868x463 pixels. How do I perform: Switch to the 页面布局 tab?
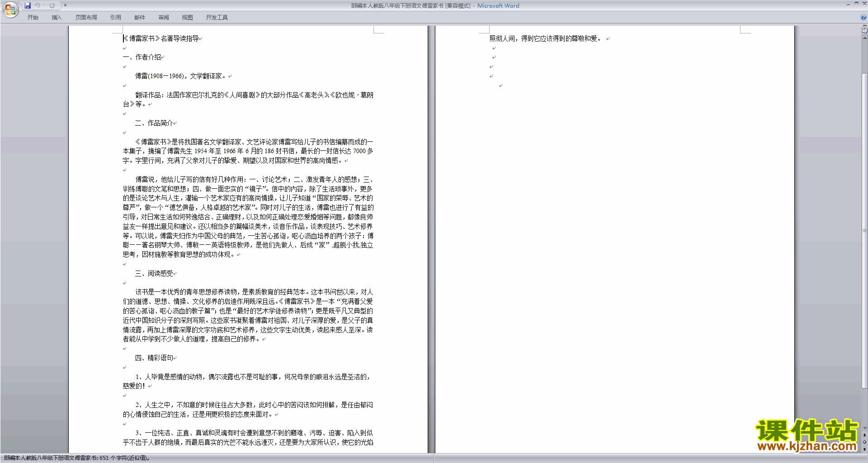point(86,18)
